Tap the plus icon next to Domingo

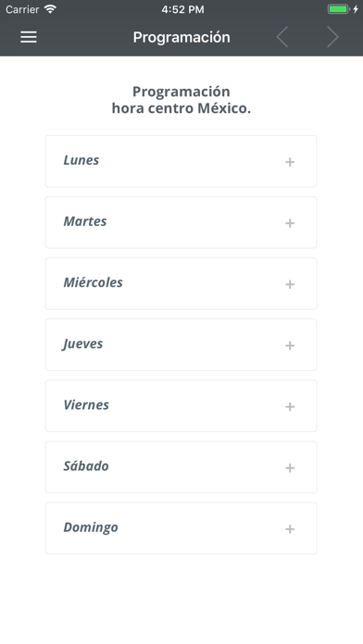point(290,529)
